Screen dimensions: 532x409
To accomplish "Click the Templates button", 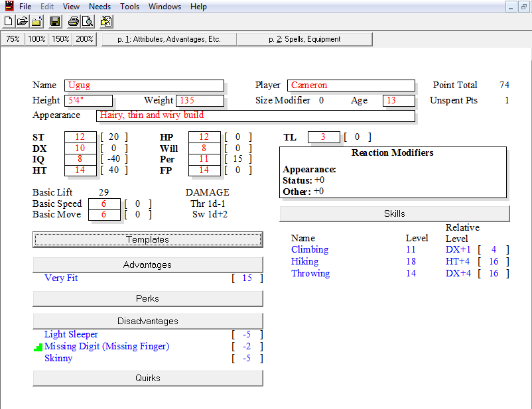I will pyautogui.click(x=147, y=239).
